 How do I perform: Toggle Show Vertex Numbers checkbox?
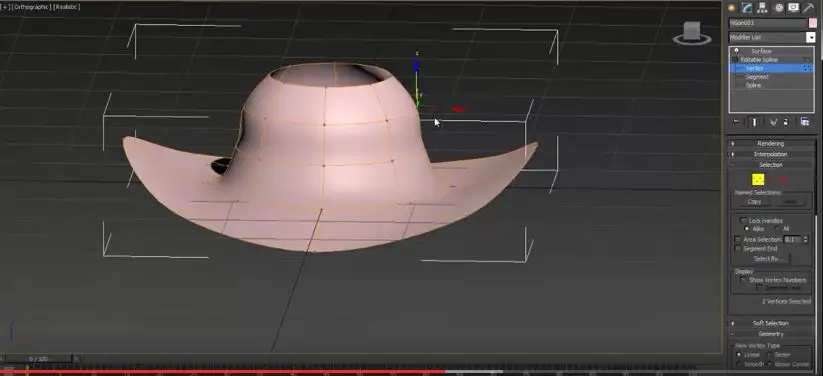pyautogui.click(x=743, y=280)
